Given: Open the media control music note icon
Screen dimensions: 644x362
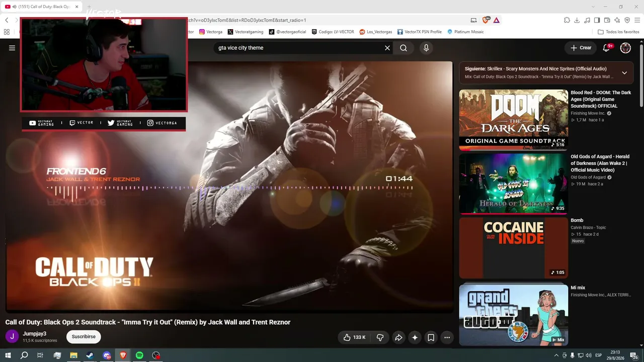Looking at the screenshot, I should coord(587,20).
